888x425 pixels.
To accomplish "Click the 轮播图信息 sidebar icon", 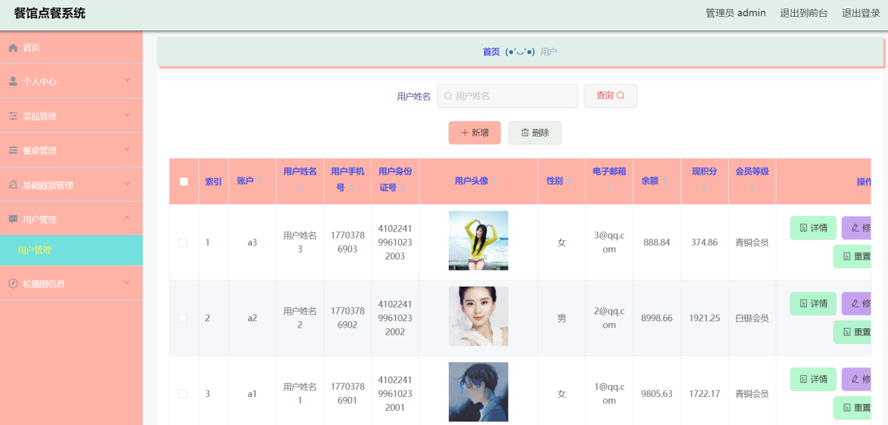I will pyautogui.click(x=13, y=284).
